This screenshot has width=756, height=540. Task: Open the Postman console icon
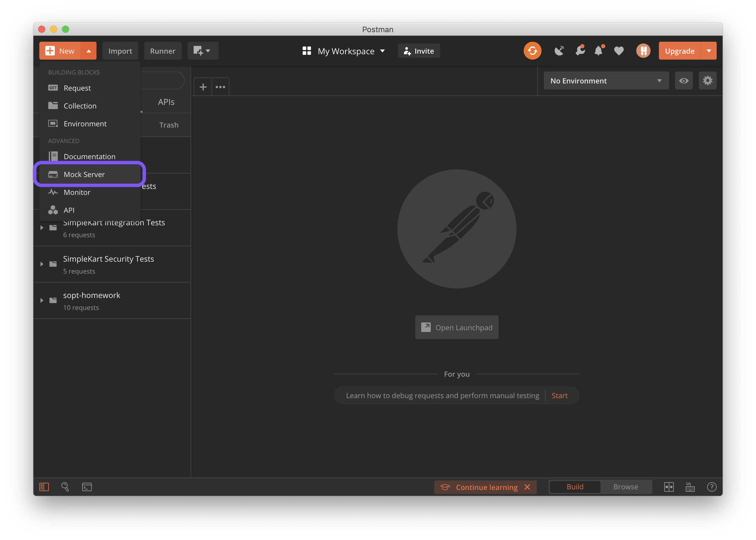click(x=87, y=487)
